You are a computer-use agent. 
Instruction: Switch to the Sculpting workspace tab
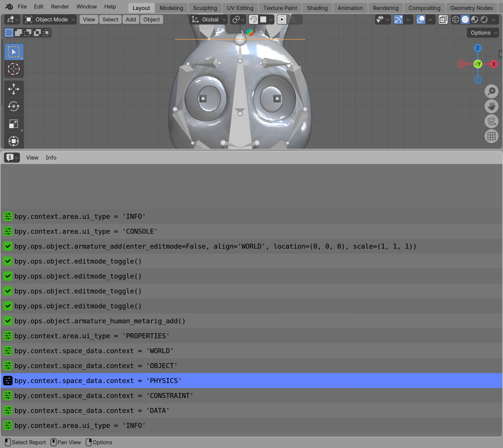pos(205,8)
